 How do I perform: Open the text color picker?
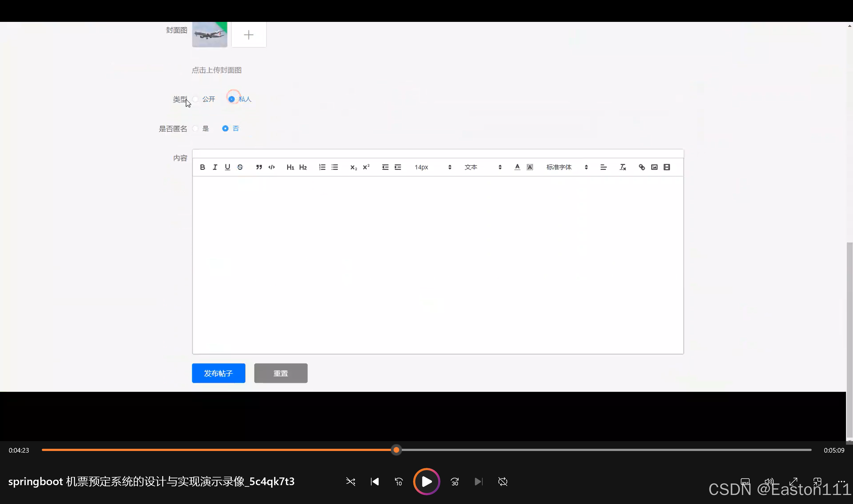(517, 167)
